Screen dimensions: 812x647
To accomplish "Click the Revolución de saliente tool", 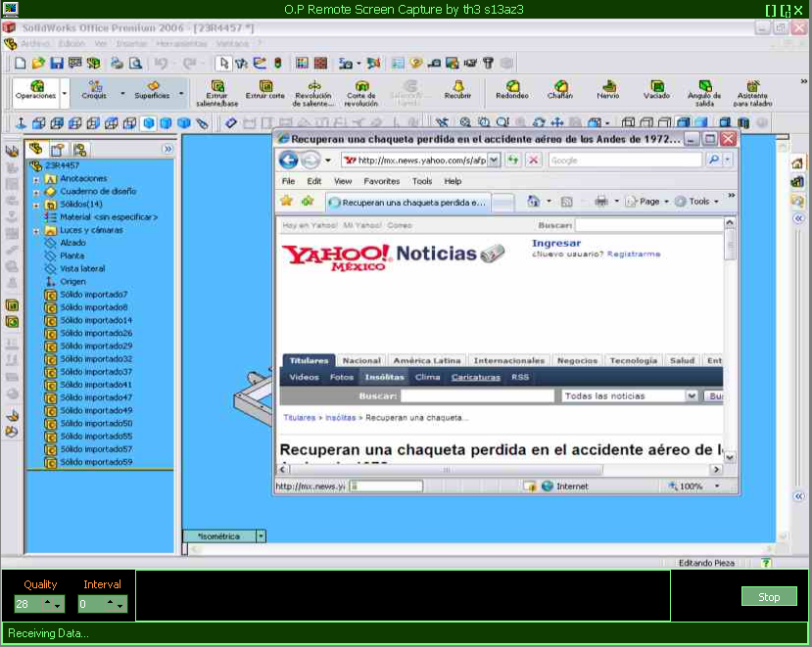I will [312, 93].
